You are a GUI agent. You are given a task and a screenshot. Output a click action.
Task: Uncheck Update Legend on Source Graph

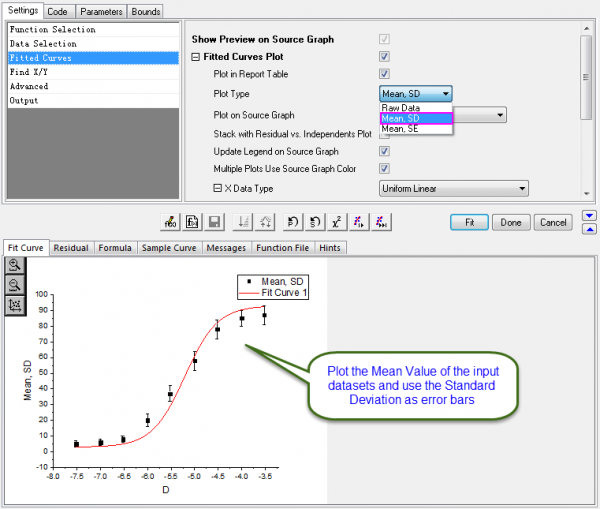pyautogui.click(x=385, y=151)
